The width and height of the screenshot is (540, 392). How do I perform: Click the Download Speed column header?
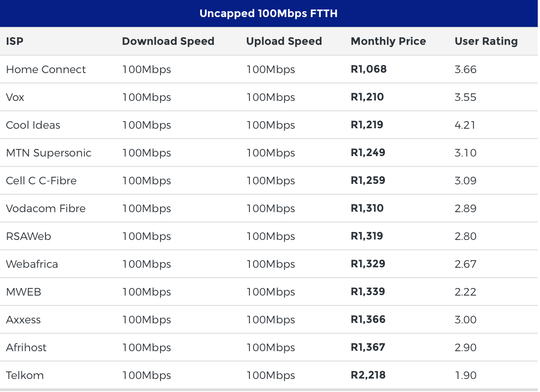tap(168, 41)
